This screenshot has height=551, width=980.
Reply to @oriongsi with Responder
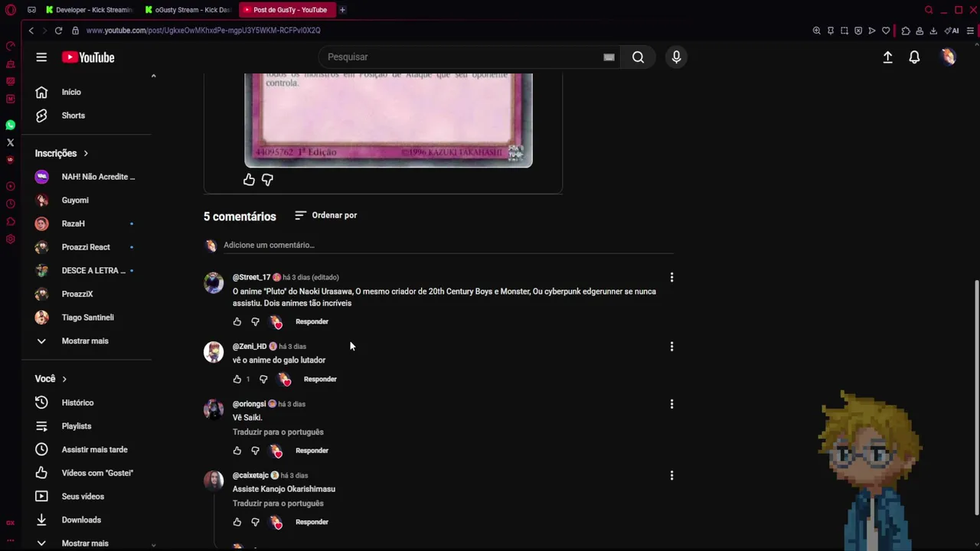(312, 451)
